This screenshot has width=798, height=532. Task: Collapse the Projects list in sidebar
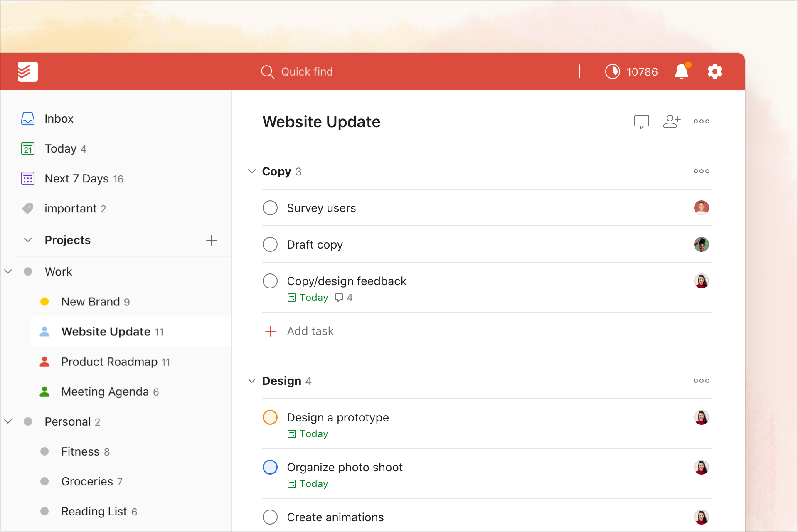click(x=27, y=240)
